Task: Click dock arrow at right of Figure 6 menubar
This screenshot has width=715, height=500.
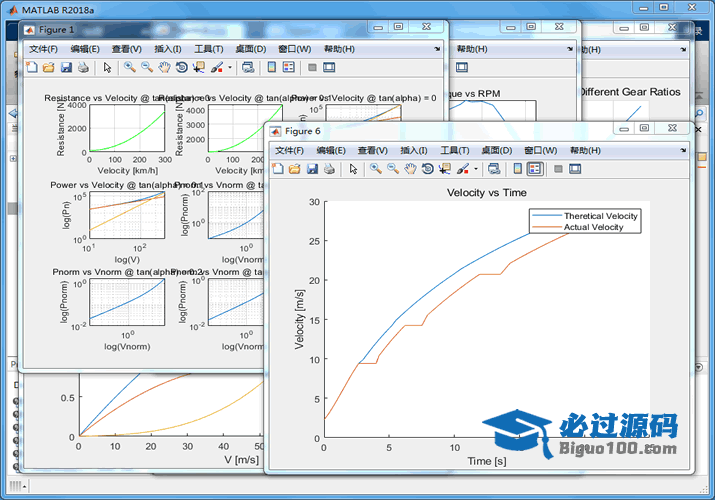Action: 683,150
